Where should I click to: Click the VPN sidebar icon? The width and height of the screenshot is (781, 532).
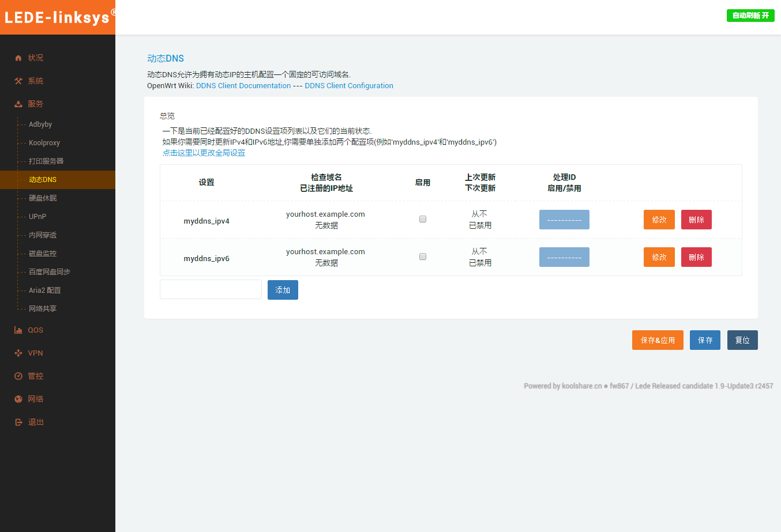(x=18, y=353)
